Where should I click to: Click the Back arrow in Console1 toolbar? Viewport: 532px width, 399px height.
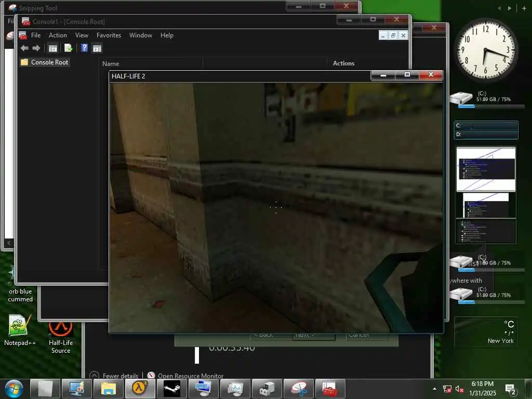pos(24,48)
